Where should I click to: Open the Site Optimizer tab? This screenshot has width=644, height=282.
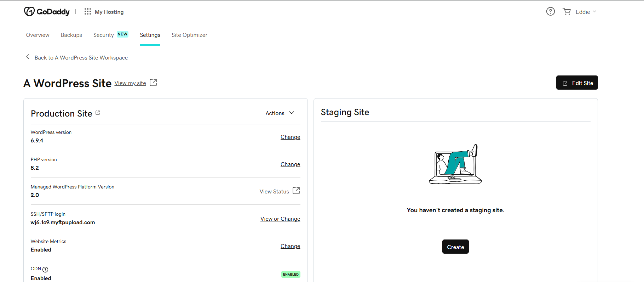(189, 35)
